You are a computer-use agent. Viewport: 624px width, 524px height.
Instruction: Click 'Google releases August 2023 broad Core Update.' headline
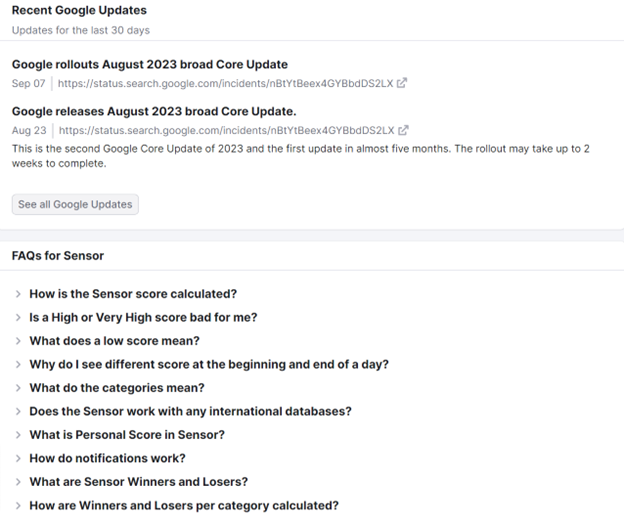[154, 111]
